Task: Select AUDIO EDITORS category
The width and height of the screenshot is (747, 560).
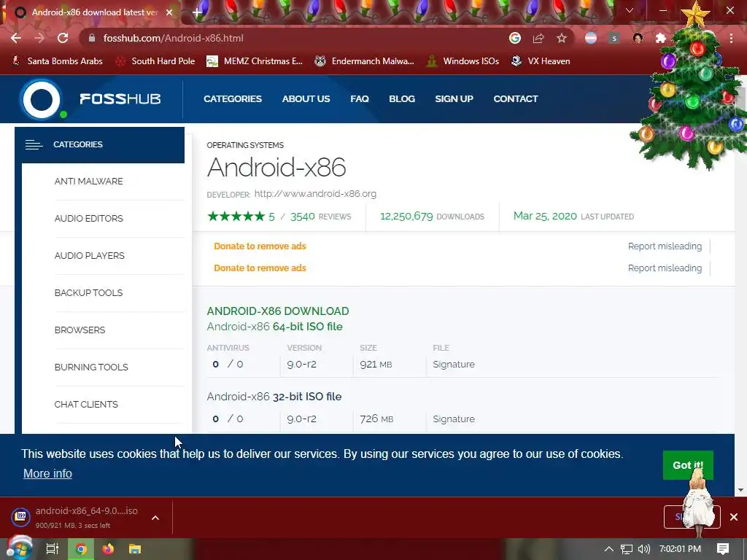Action: point(88,218)
